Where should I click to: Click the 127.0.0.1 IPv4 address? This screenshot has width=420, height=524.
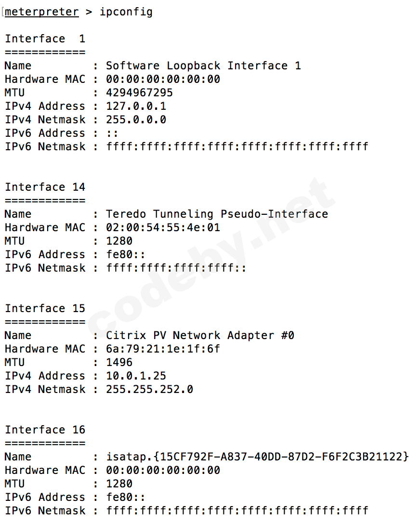click(x=136, y=106)
